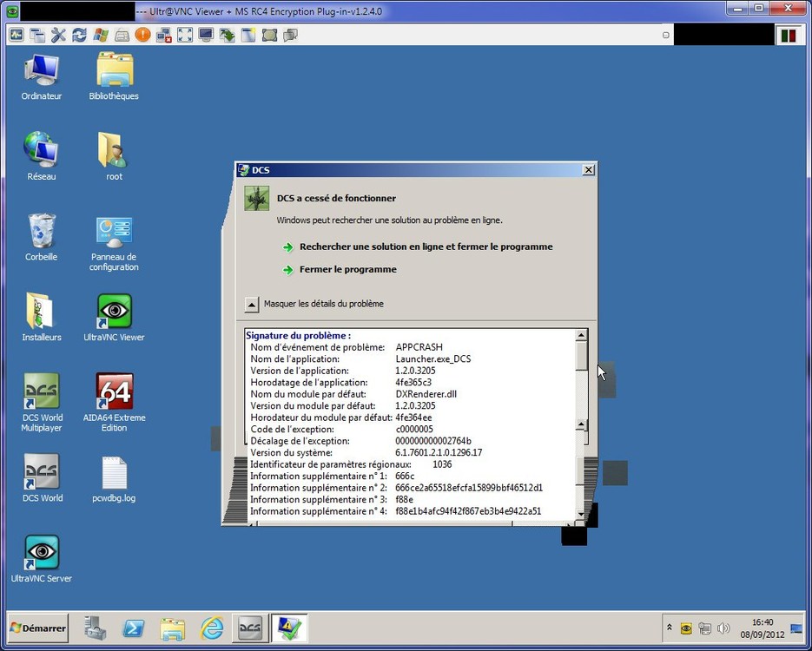Viewport: 812px width, 651px height.
Task: Switch to the DCS taskbar window
Action: 250,628
